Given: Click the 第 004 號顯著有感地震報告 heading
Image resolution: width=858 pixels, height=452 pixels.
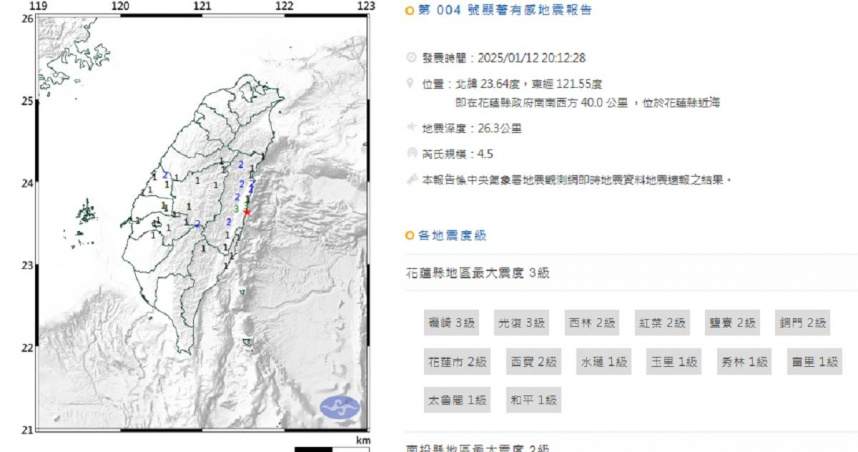Looking at the screenshot, I should tap(505, 10).
